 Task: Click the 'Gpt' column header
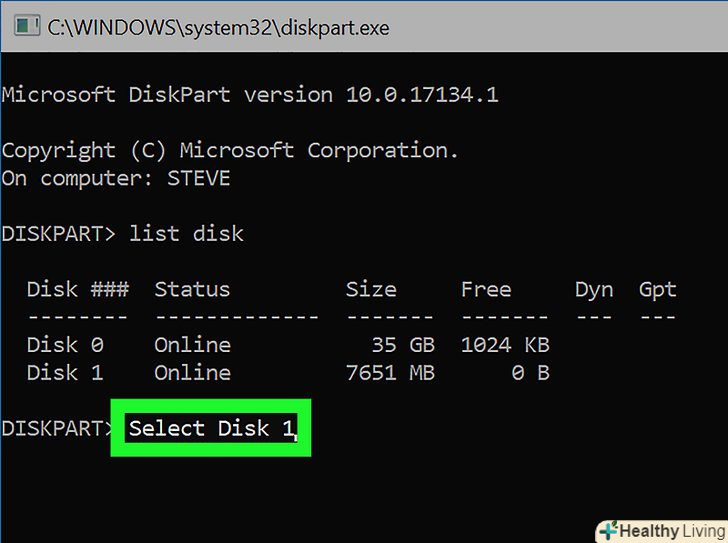(657, 290)
